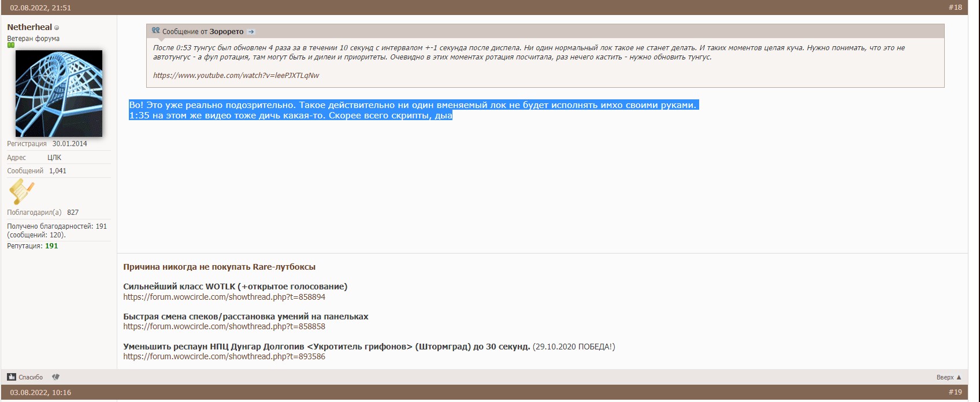Click the golden scroll award icon
This screenshot has height=402, width=980.
[21, 192]
